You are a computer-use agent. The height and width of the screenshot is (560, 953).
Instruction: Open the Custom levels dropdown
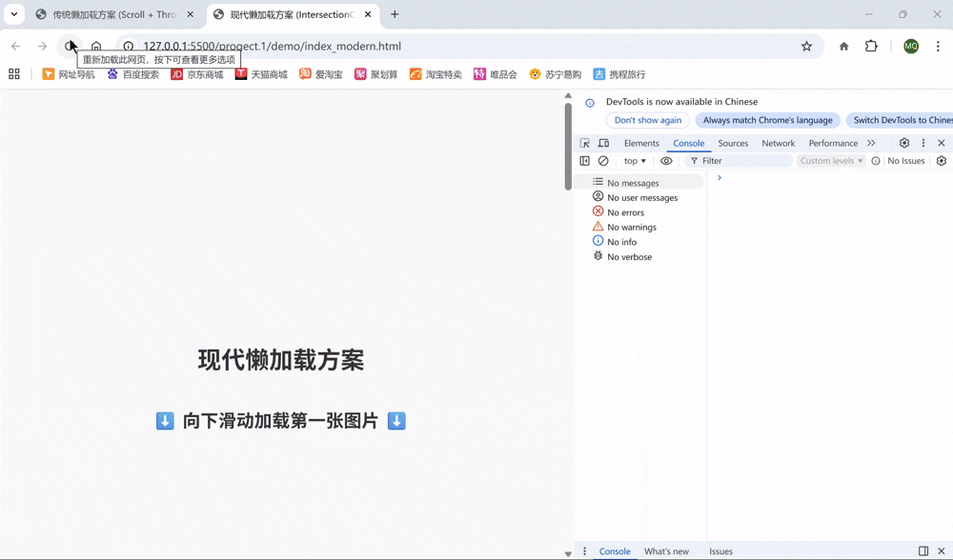point(830,161)
